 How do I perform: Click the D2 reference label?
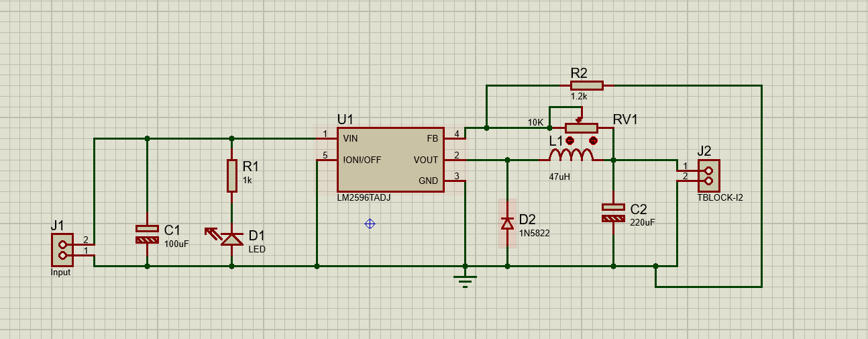[527, 220]
